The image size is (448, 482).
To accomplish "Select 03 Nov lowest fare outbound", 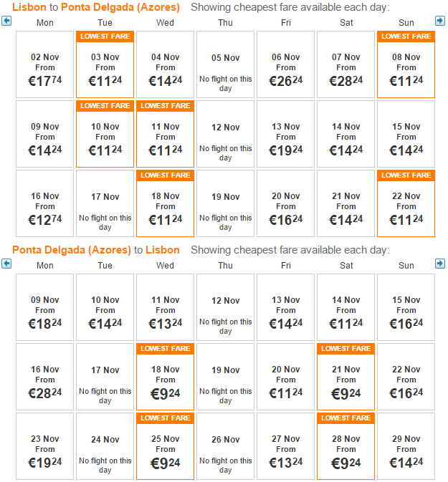I will 105,64.
